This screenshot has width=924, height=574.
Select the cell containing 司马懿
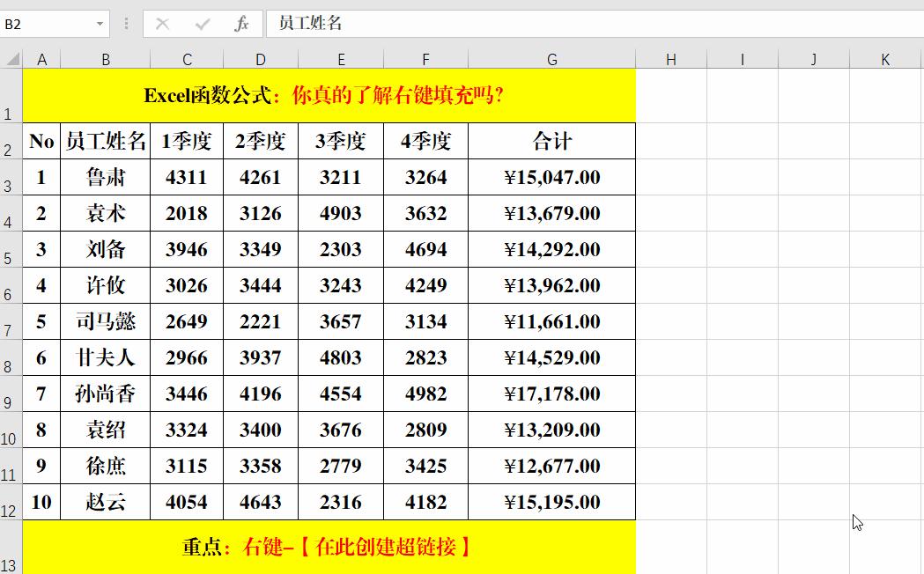click(x=106, y=321)
